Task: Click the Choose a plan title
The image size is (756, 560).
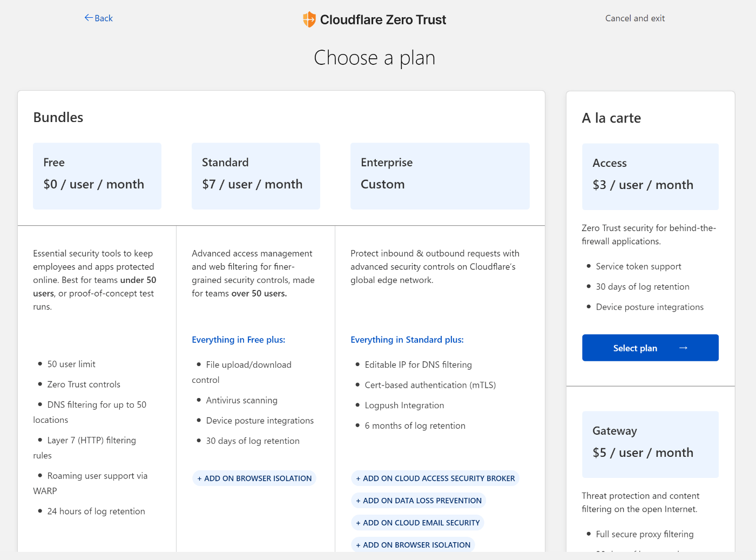Action: [375, 58]
